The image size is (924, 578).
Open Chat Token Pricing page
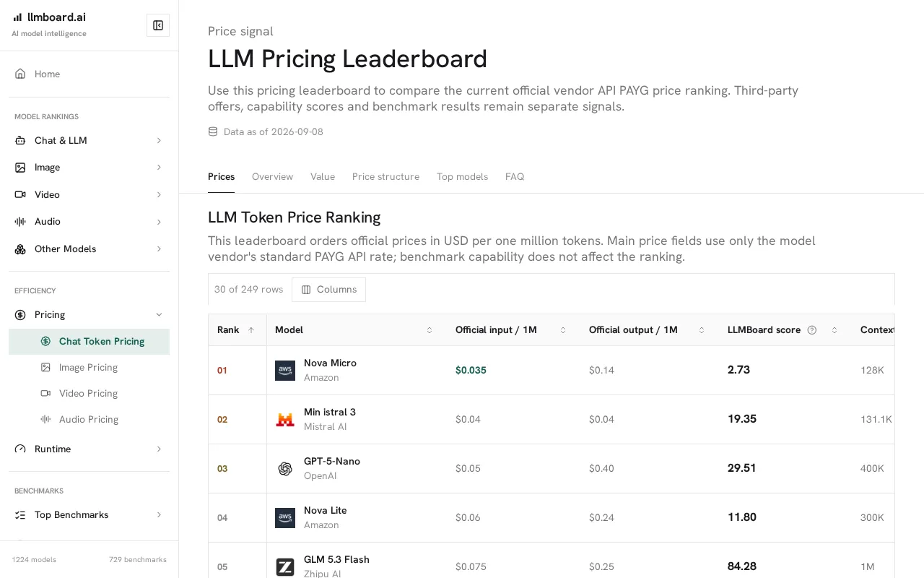tap(89, 341)
